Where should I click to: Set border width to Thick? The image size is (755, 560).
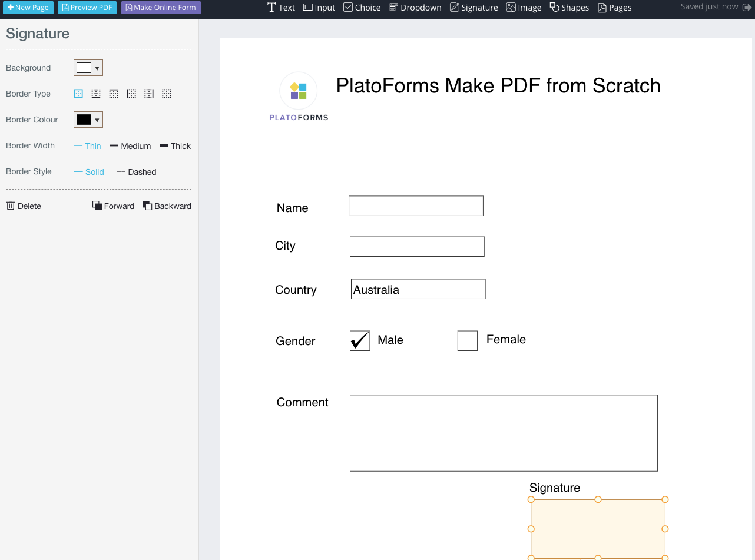[175, 146]
